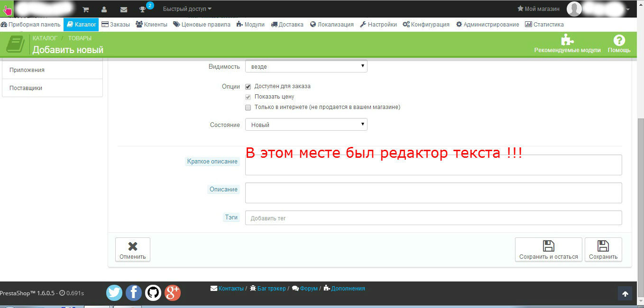Open the shopping cart icon in top bar

tap(86, 9)
